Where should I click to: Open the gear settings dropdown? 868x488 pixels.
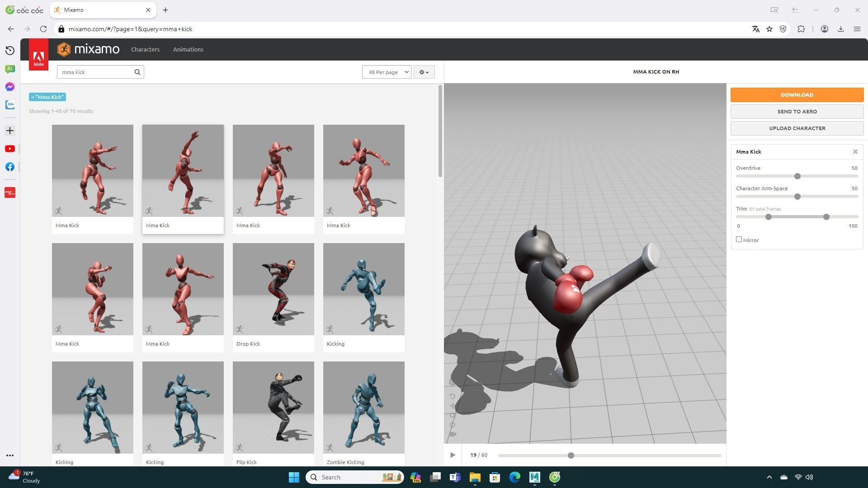[424, 72]
